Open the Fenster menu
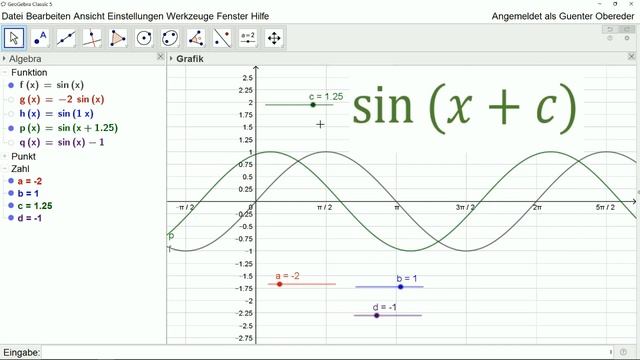The height and width of the screenshot is (360, 640). 231,16
